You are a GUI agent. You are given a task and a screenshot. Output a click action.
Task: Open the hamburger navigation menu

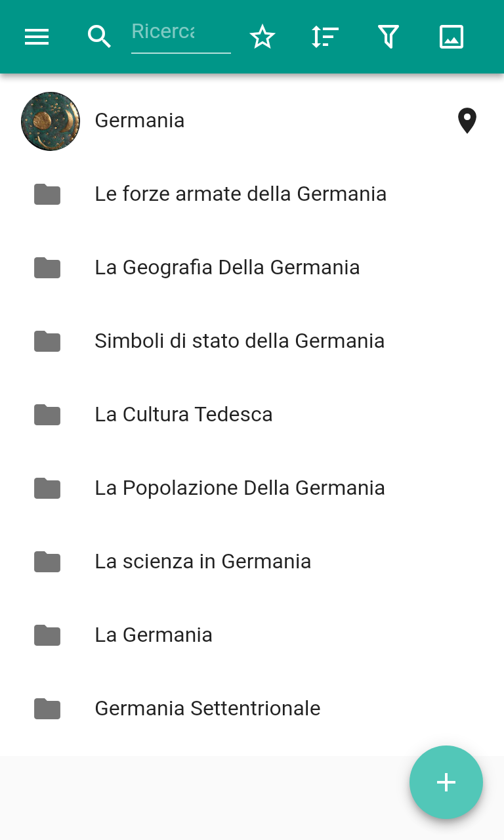(x=37, y=37)
